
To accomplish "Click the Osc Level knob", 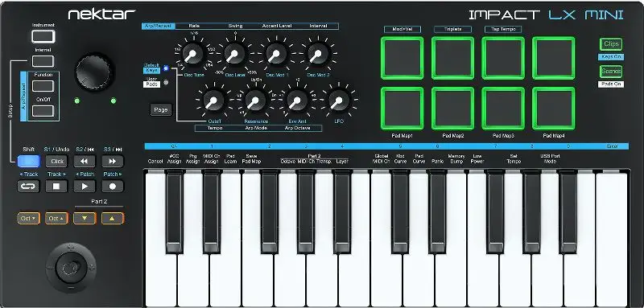I will 234,54.
